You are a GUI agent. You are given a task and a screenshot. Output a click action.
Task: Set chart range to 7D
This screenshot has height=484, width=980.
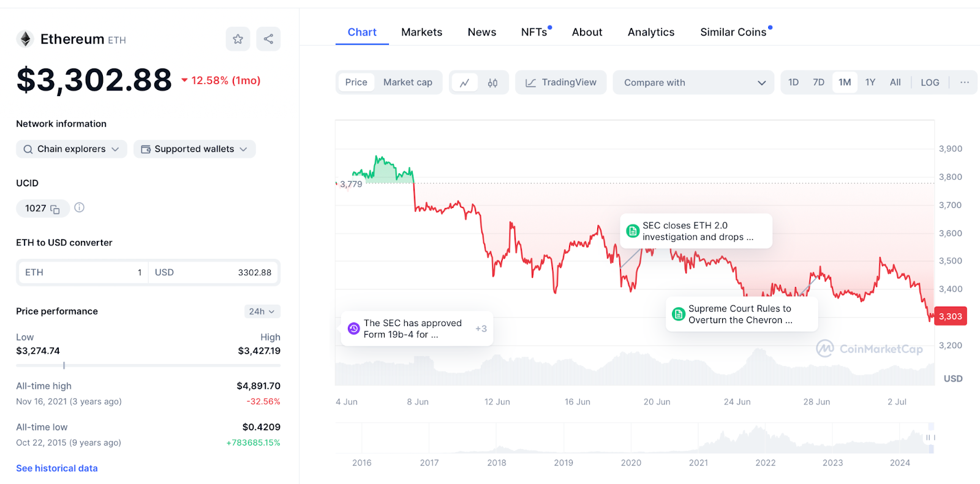[x=818, y=83]
